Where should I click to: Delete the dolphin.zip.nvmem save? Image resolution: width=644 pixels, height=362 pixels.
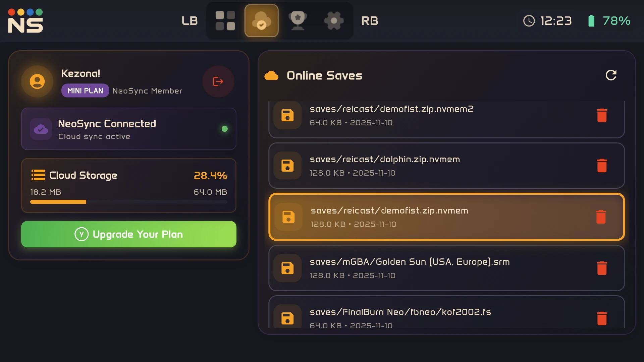coord(602,166)
